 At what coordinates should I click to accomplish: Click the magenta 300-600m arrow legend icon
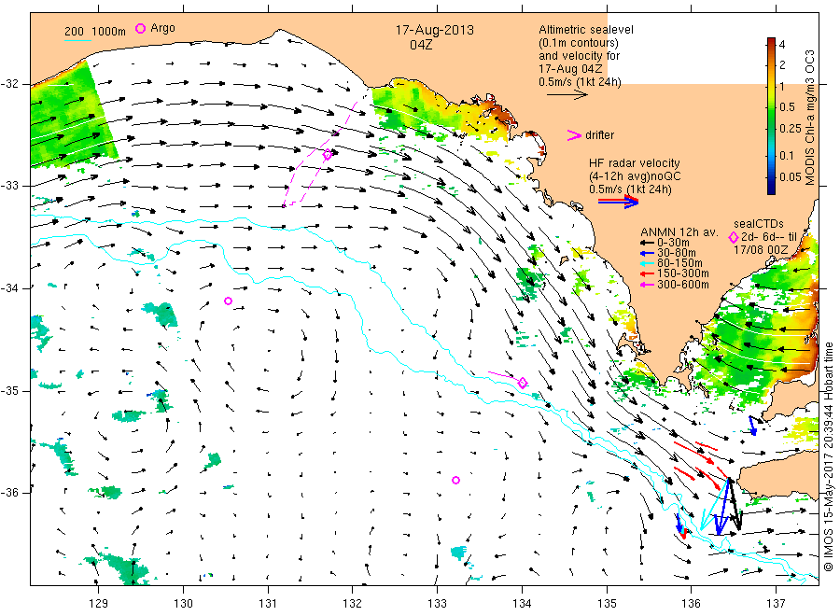(647, 285)
